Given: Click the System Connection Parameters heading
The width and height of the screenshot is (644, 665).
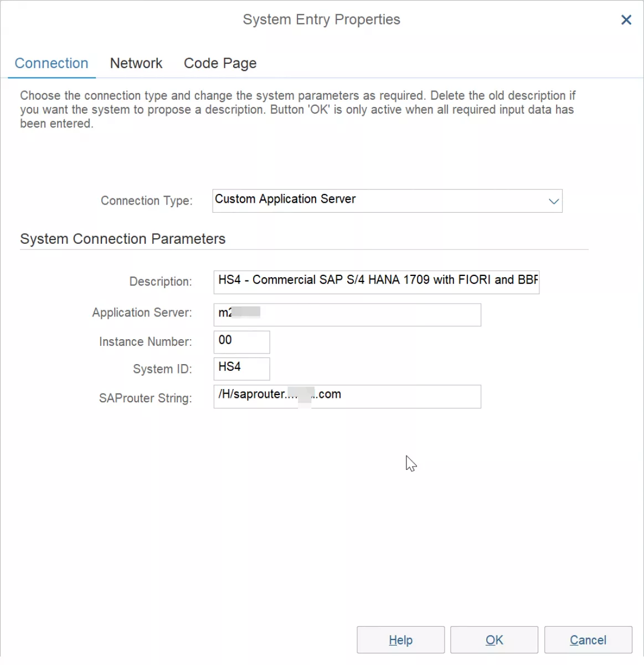Looking at the screenshot, I should coord(123,239).
